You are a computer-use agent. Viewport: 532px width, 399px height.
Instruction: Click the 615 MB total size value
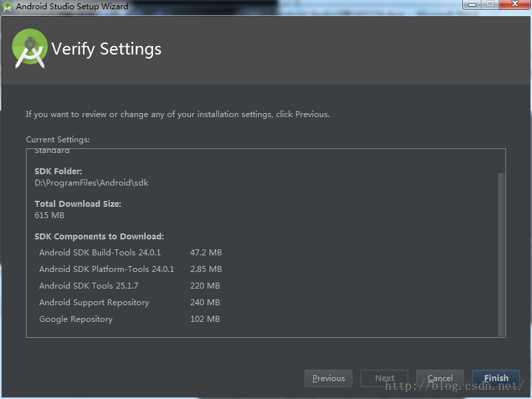[49, 215]
